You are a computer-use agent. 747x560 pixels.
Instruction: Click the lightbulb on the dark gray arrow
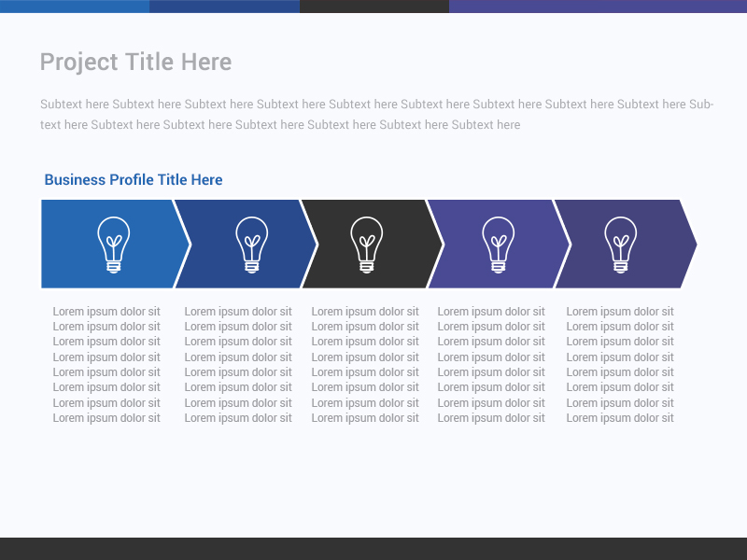click(x=366, y=244)
